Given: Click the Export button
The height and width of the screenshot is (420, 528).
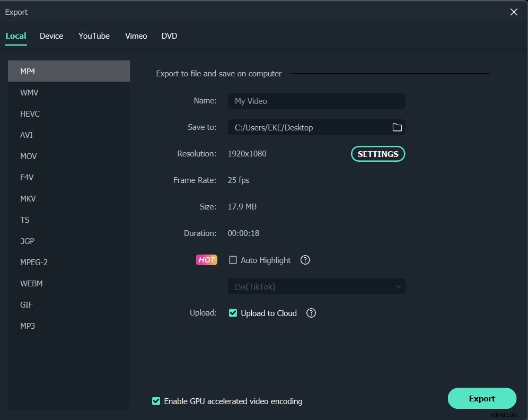Looking at the screenshot, I should tap(481, 398).
